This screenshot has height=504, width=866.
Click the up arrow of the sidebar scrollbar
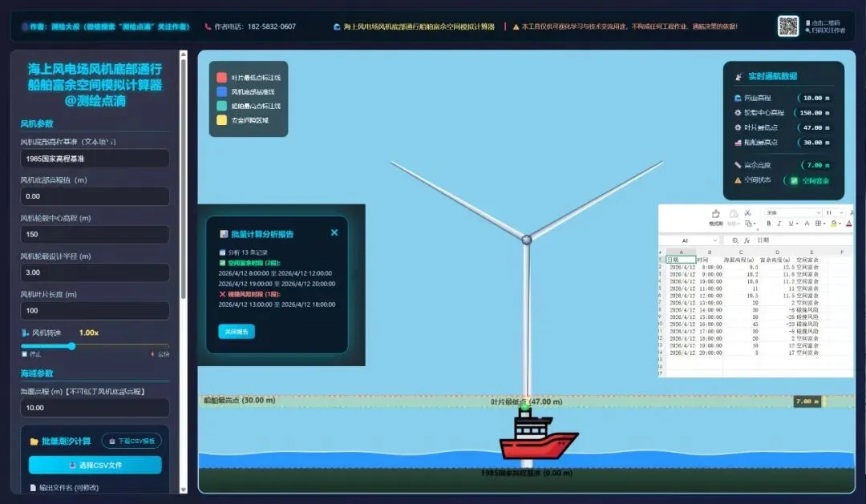coord(184,54)
